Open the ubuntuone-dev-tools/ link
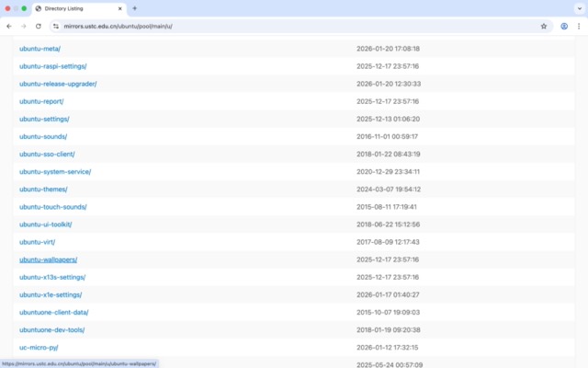Screen dimensions: 588x368 click(51, 329)
